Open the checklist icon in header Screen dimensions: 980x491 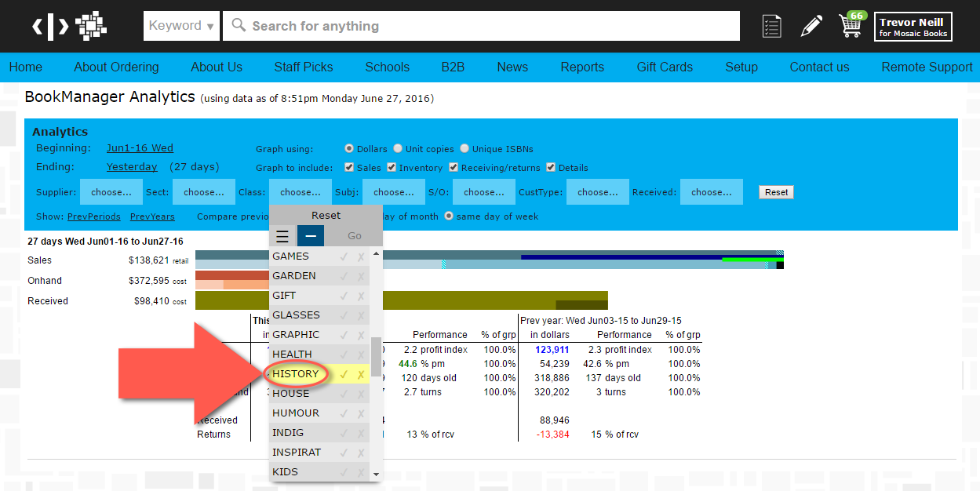[x=772, y=26]
